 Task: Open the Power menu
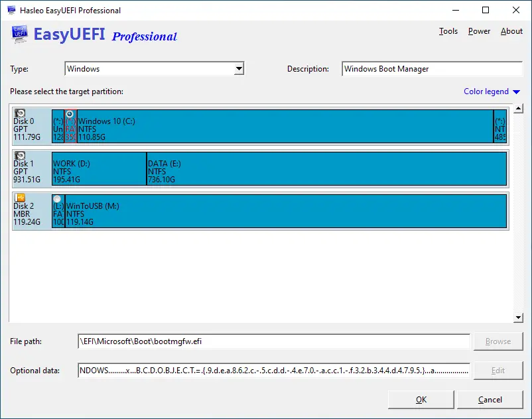tap(479, 31)
